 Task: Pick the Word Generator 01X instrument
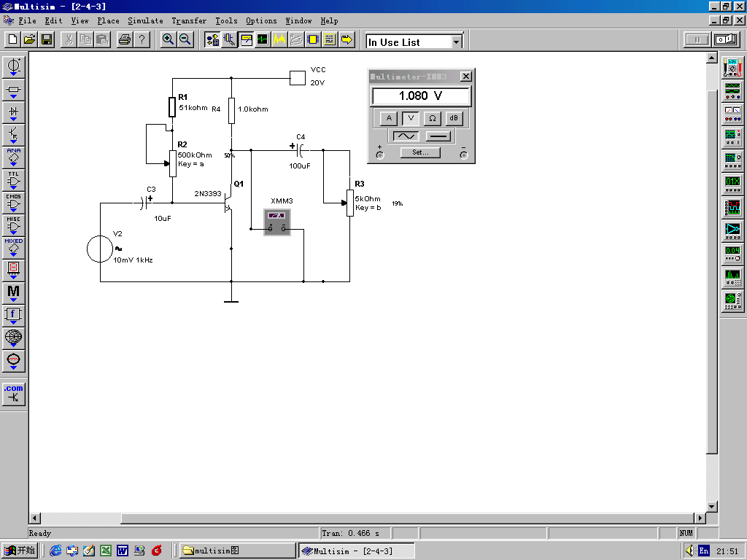[732, 184]
